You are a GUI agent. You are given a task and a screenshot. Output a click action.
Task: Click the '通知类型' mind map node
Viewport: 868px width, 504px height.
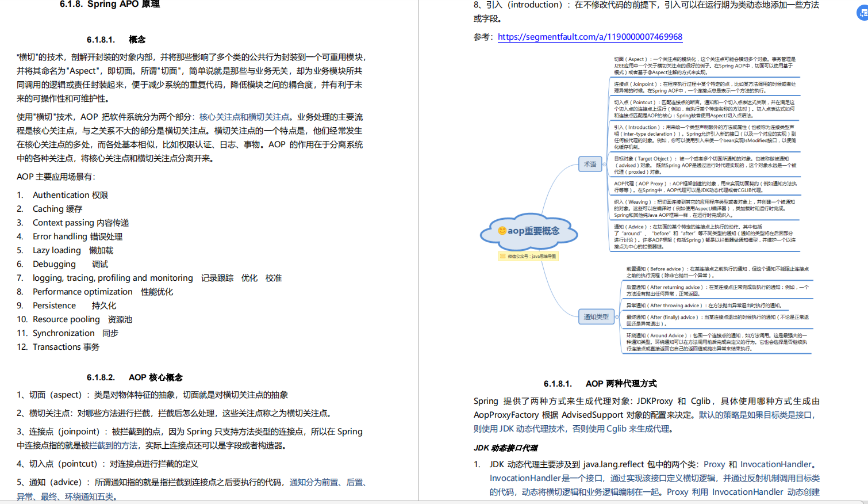[x=596, y=316]
